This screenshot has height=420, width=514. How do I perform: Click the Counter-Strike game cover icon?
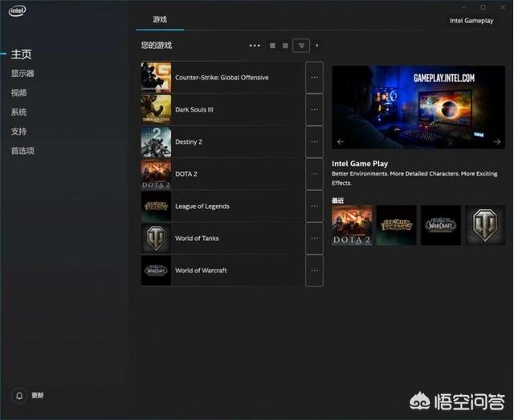(x=156, y=77)
